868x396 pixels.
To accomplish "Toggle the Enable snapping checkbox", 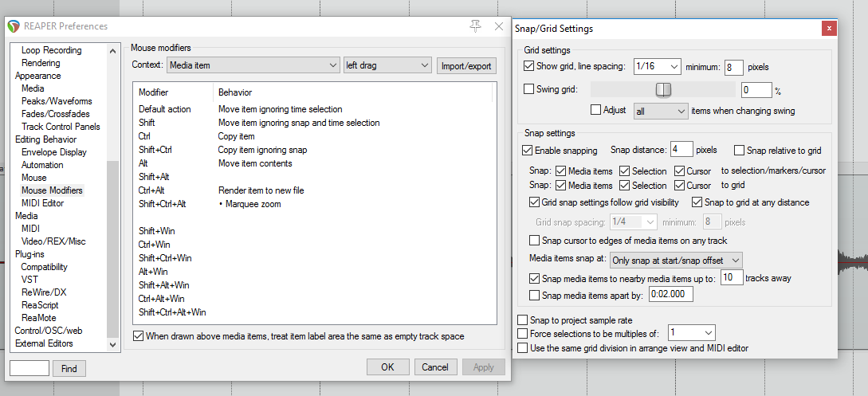I will click(528, 150).
